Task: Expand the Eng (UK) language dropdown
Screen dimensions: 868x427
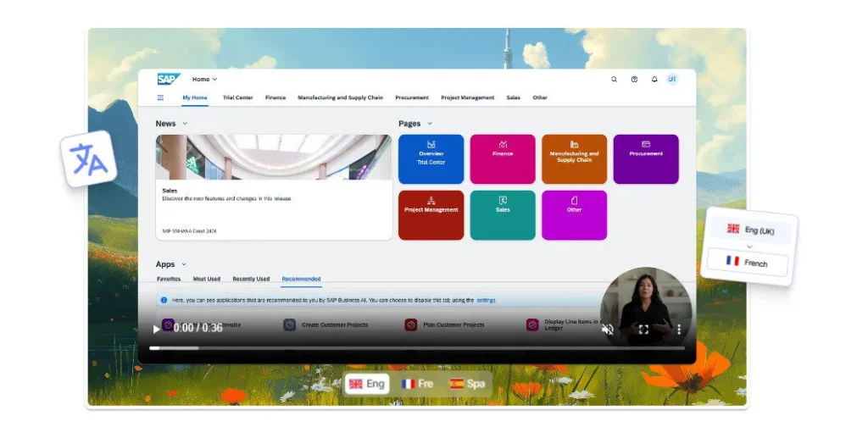Action: coord(749,230)
